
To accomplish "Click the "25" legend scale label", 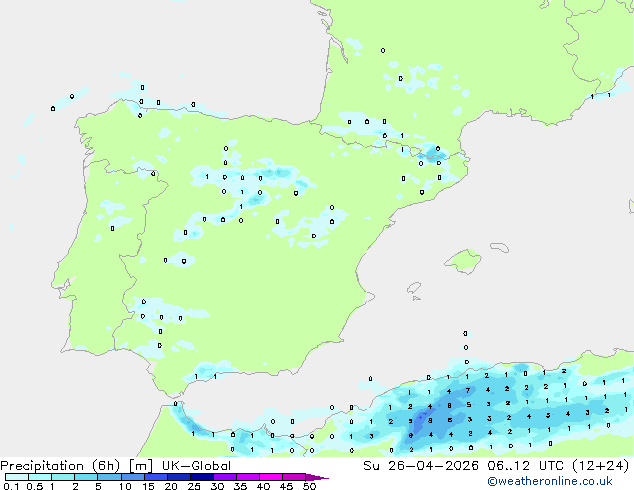I will tap(194, 486).
